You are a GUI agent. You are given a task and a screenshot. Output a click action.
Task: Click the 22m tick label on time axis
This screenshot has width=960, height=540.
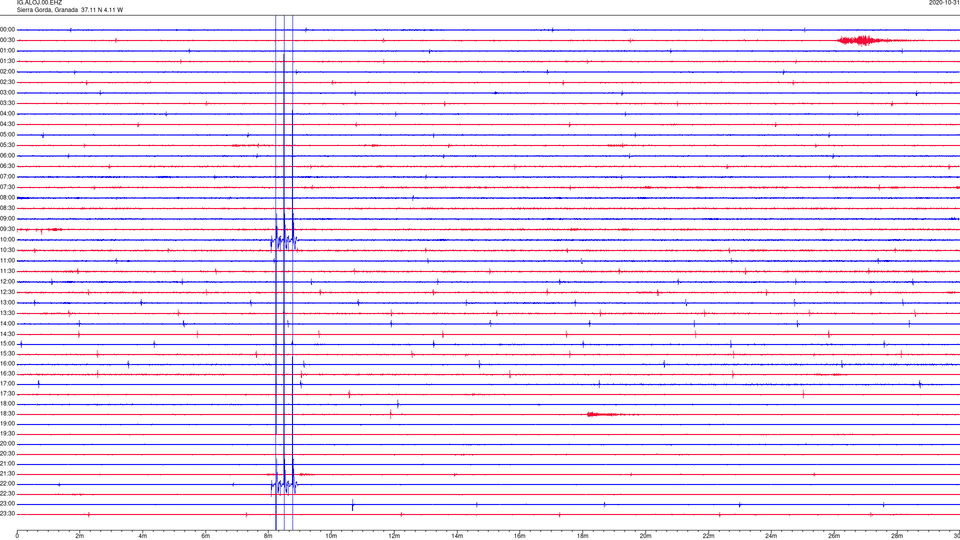(x=708, y=535)
